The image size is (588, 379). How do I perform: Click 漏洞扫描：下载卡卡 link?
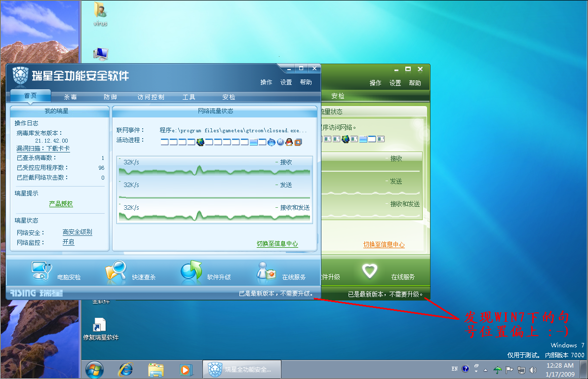click(43, 149)
